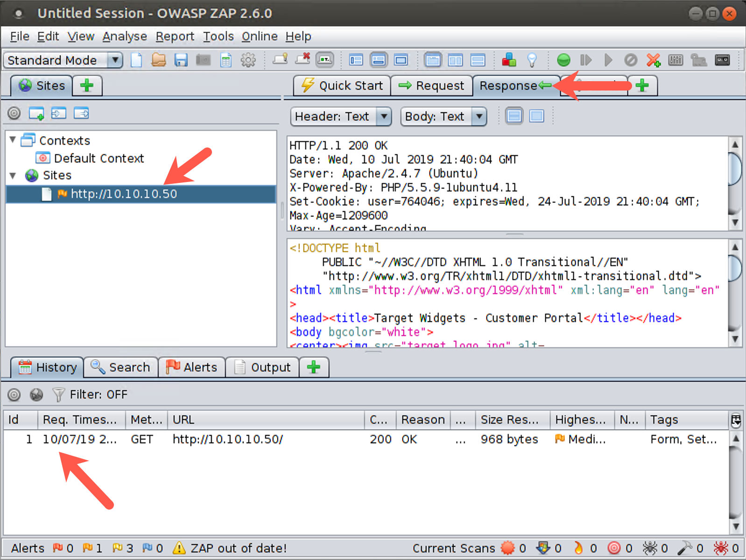Select history row 1 GET request

point(366,439)
